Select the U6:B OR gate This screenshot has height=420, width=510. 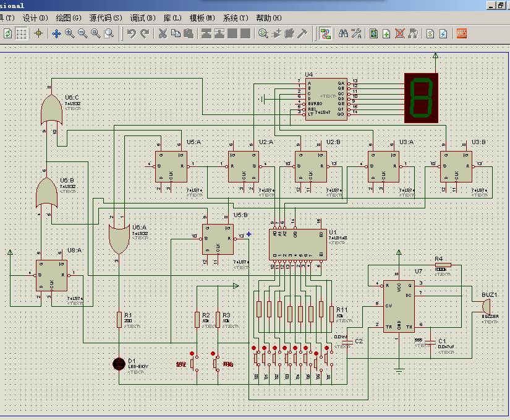(x=46, y=192)
